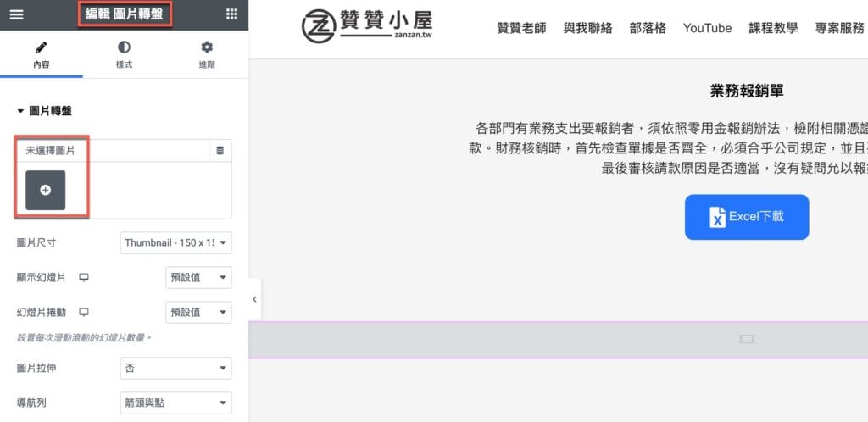Open the 專案服務 menu item
This screenshot has height=422, width=868.
click(839, 28)
